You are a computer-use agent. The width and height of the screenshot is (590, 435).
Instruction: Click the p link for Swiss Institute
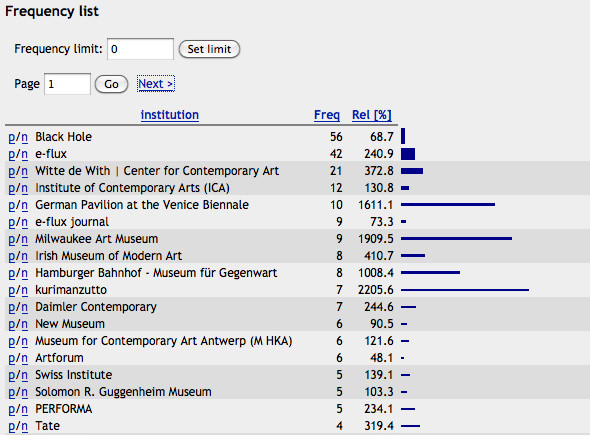(x=12, y=376)
